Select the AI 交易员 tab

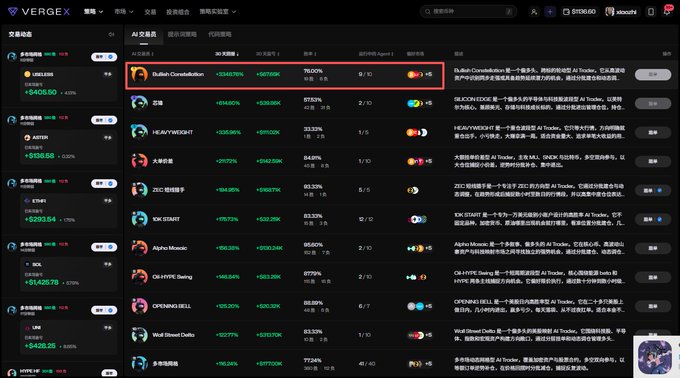pos(144,34)
